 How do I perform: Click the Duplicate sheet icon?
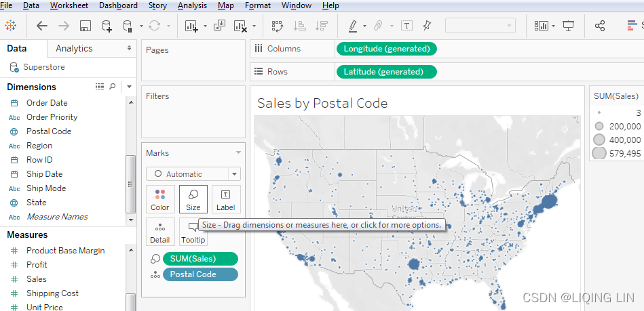tap(220, 26)
